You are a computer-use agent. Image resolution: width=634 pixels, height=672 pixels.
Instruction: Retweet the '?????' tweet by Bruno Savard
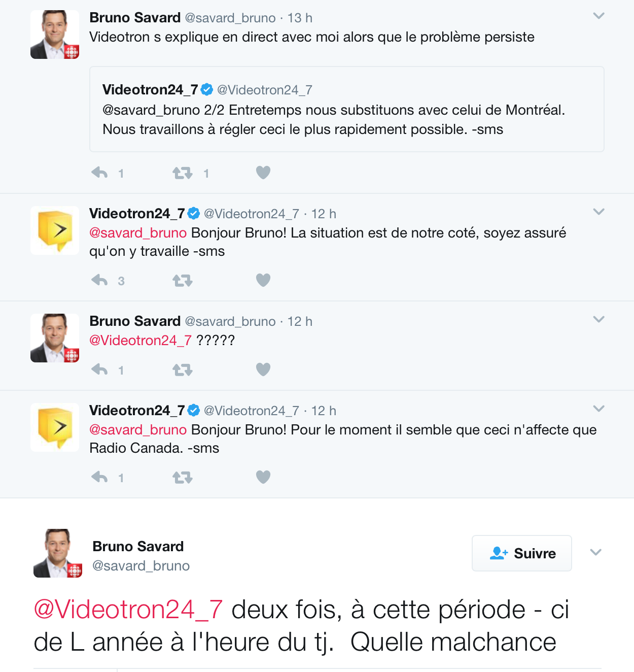pyautogui.click(x=183, y=370)
